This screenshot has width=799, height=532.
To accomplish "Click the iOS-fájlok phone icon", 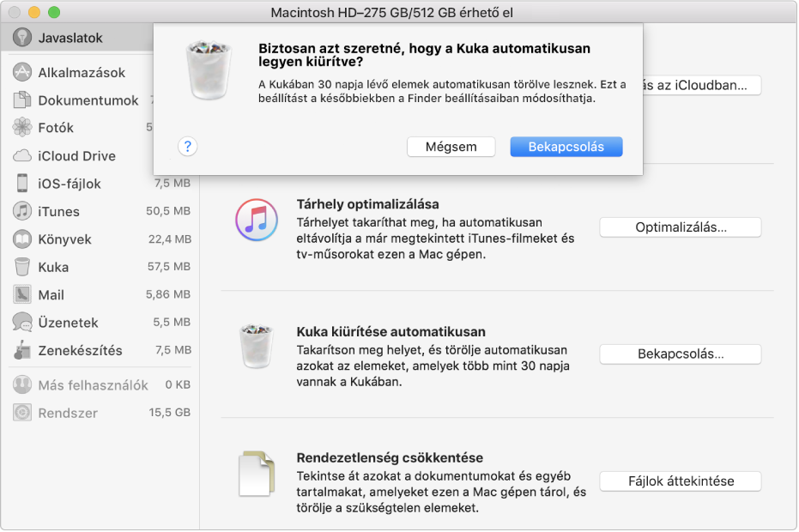I will [22, 183].
